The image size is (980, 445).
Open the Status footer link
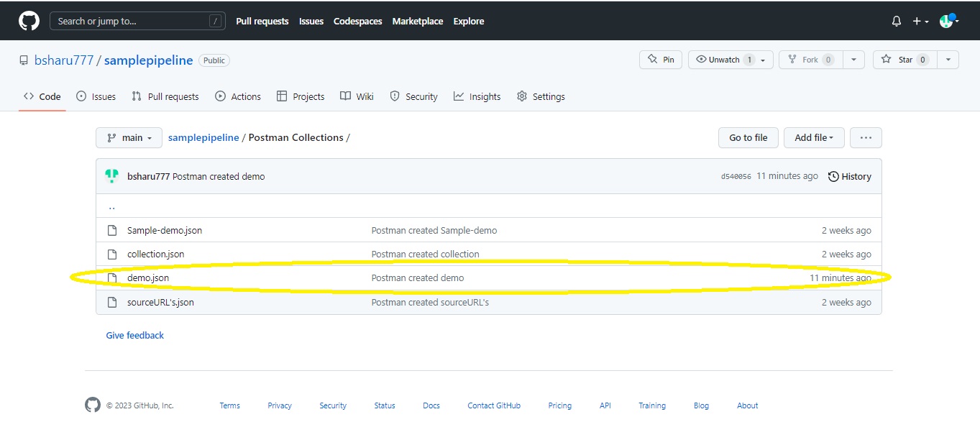pos(385,405)
